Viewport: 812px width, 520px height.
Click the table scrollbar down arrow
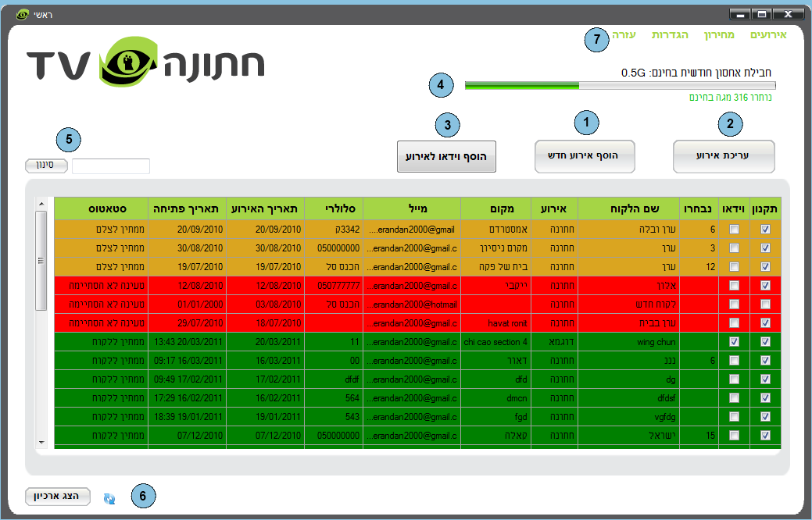[x=41, y=443]
